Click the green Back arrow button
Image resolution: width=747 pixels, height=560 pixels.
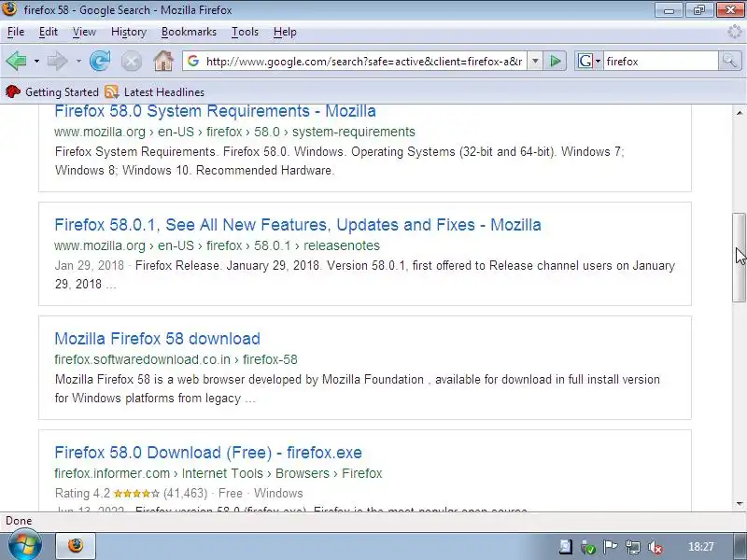click(x=16, y=61)
